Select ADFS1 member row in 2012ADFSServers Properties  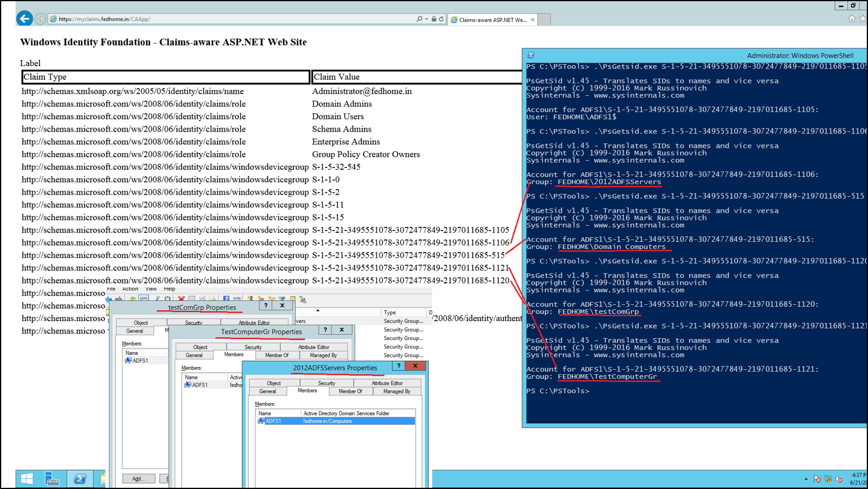click(x=335, y=421)
